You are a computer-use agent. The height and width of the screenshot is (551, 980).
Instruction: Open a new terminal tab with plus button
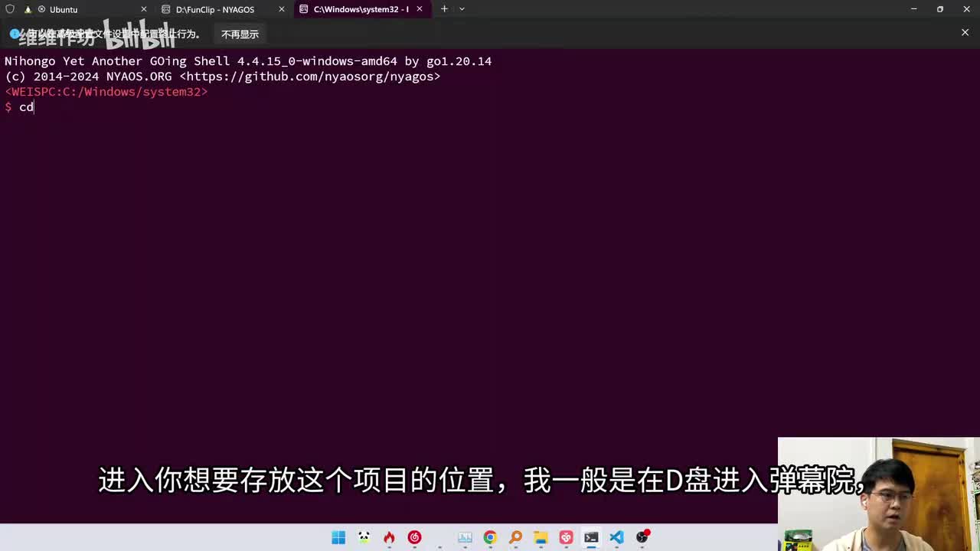coord(444,9)
